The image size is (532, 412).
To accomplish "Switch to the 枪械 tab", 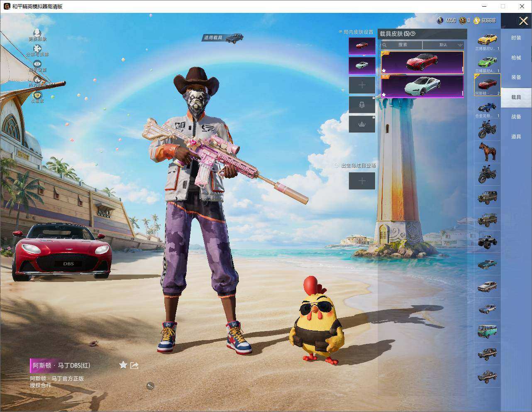I will point(516,58).
